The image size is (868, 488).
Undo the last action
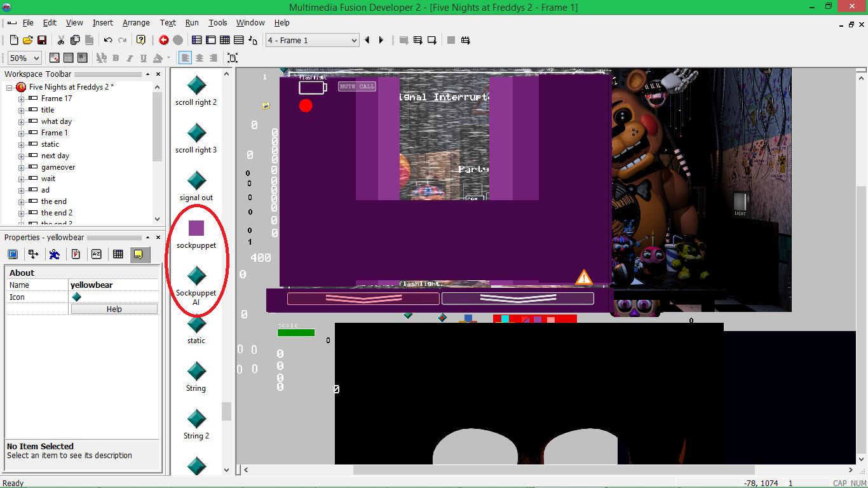pos(108,40)
